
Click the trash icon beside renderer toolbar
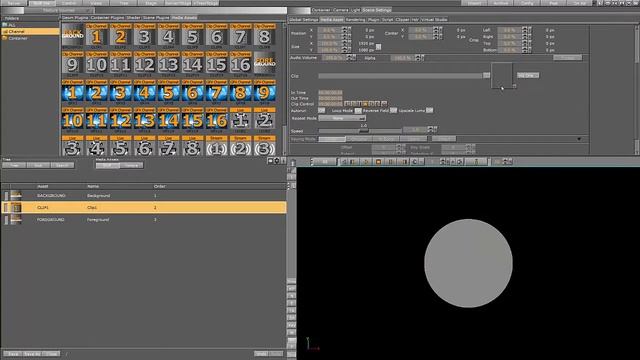pos(293,163)
